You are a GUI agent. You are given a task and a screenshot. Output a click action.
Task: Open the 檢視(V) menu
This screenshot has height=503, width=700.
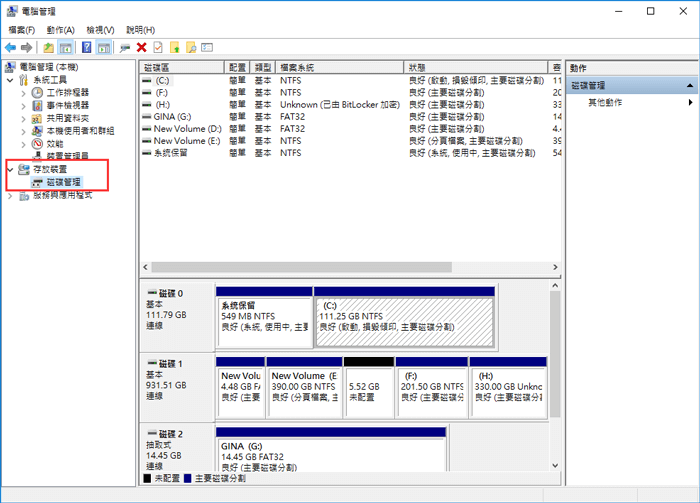point(100,30)
